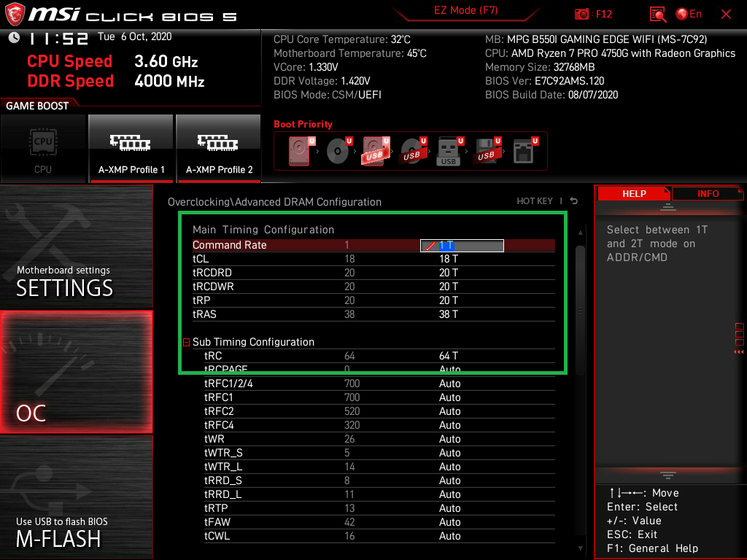Click the Command Rate label
The image size is (747, 560).
click(229, 245)
